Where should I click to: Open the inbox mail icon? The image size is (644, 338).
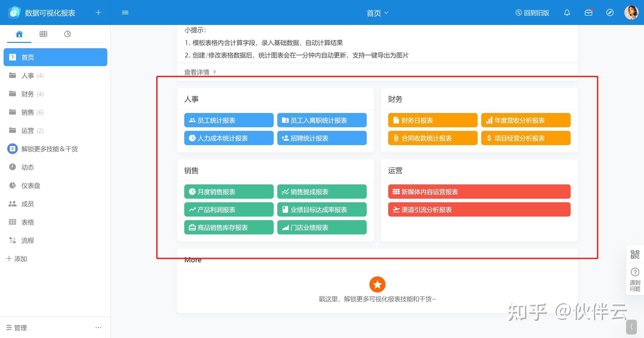click(589, 13)
